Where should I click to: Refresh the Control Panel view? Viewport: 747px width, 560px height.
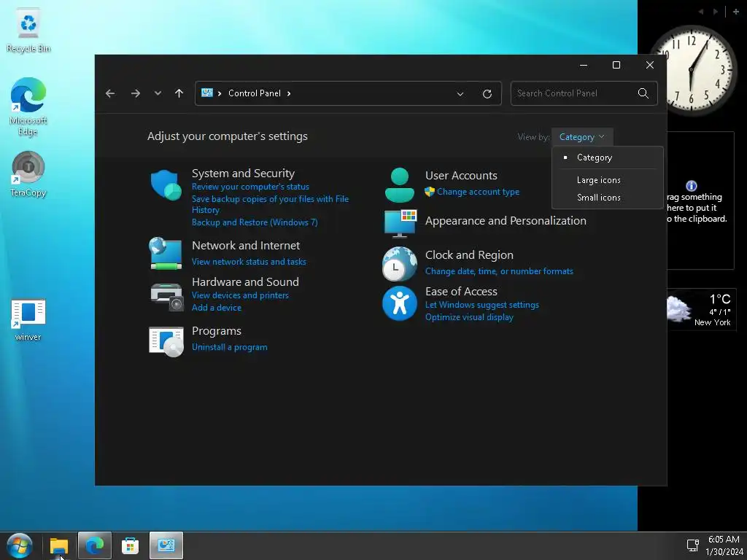pos(487,94)
